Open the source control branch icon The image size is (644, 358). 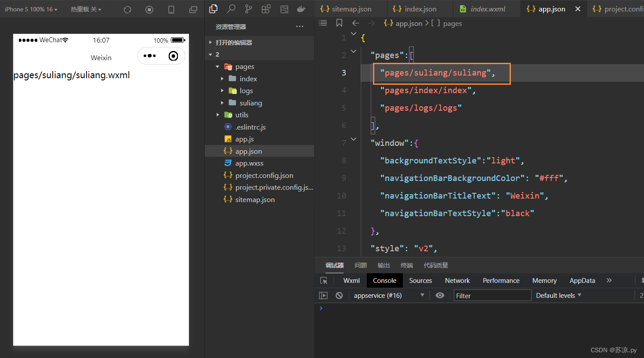[x=249, y=9]
